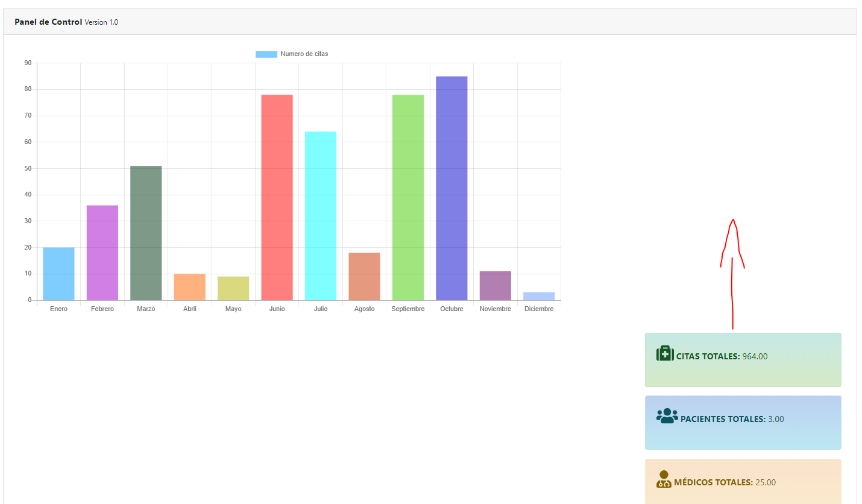The height and width of the screenshot is (504, 862).
Task: Click the purple Febrero bar
Action: point(102,253)
